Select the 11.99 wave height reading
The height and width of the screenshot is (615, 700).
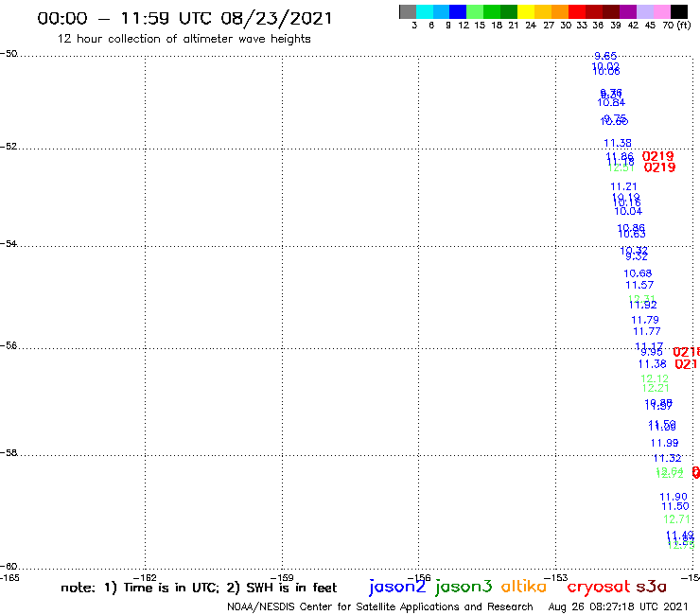[664, 443]
